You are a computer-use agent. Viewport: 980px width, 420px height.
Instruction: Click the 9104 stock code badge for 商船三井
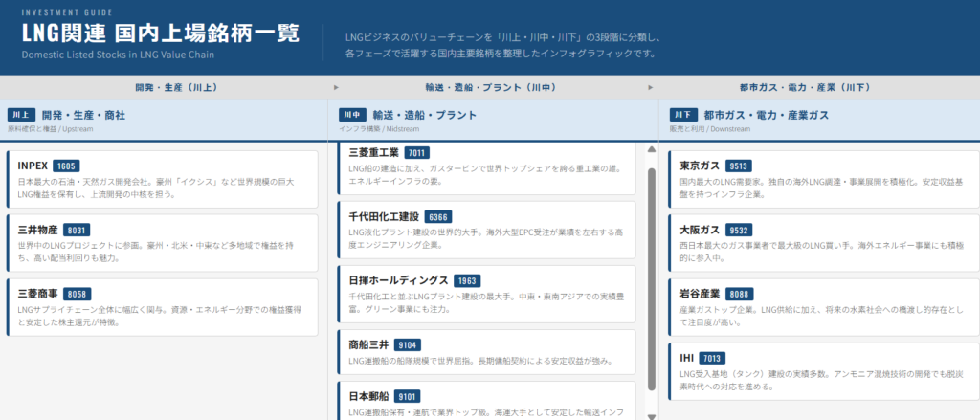[408, 345]
